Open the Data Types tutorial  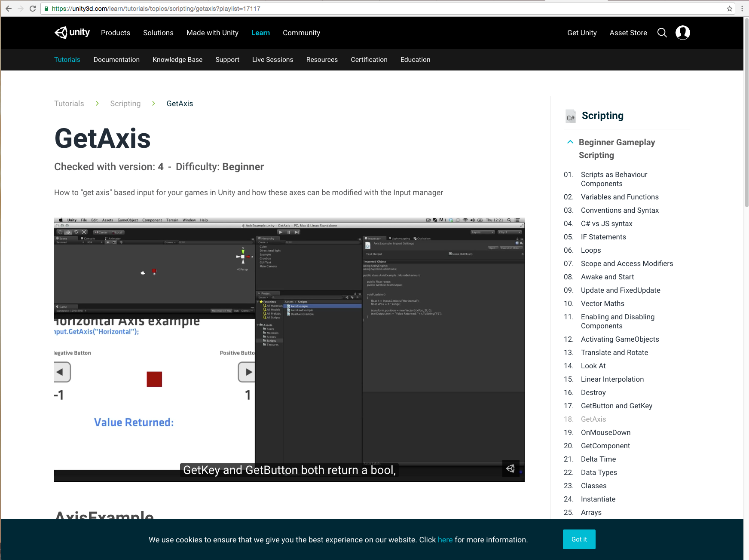tap(599, 472)
